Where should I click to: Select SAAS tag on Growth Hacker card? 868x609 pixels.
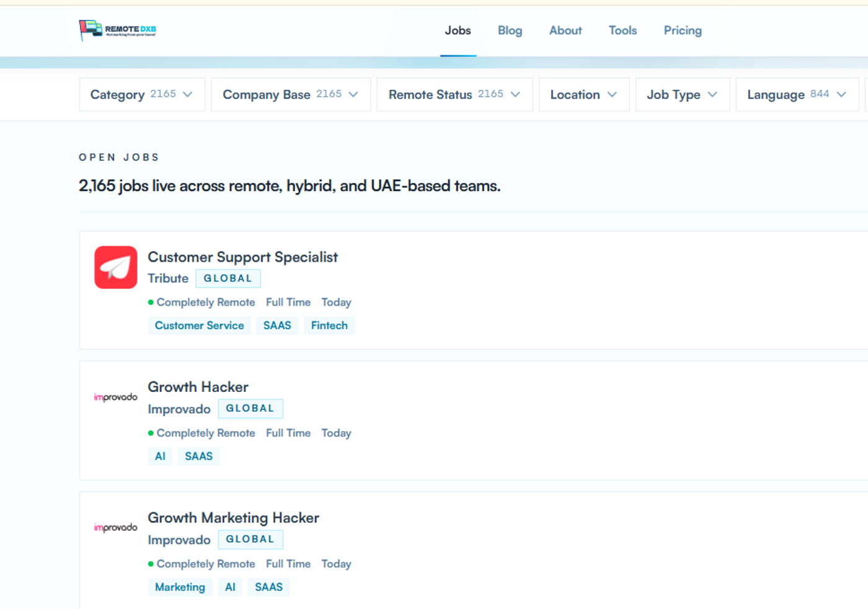(199, 456)
